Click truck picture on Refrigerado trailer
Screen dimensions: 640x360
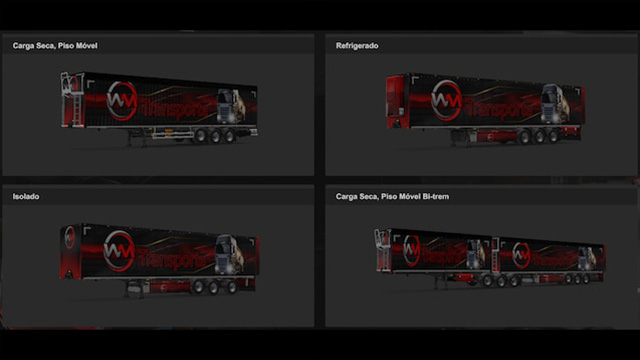555,104
